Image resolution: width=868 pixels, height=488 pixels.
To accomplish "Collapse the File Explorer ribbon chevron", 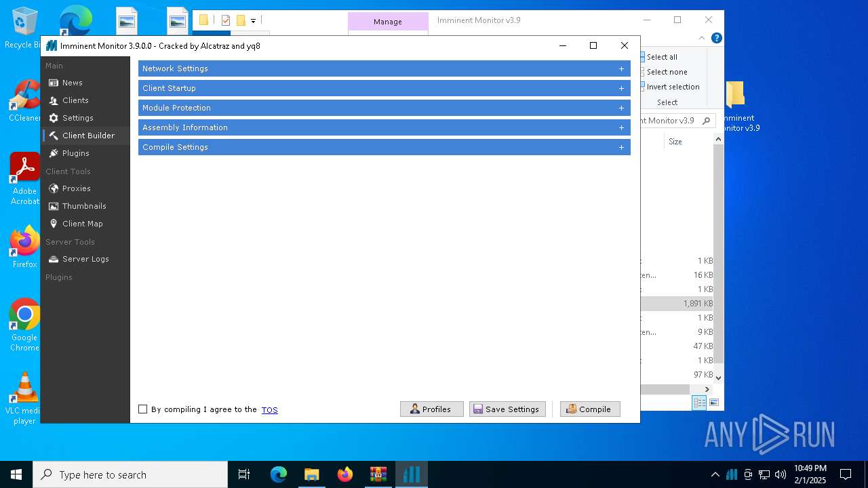I will click(x=703, y=39).
